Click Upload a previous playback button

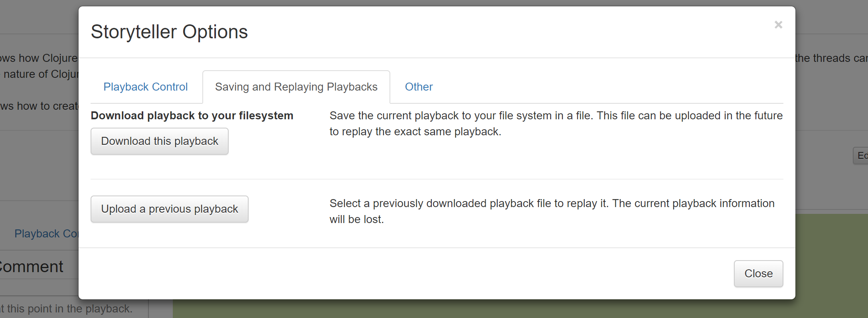pos(170,209)
